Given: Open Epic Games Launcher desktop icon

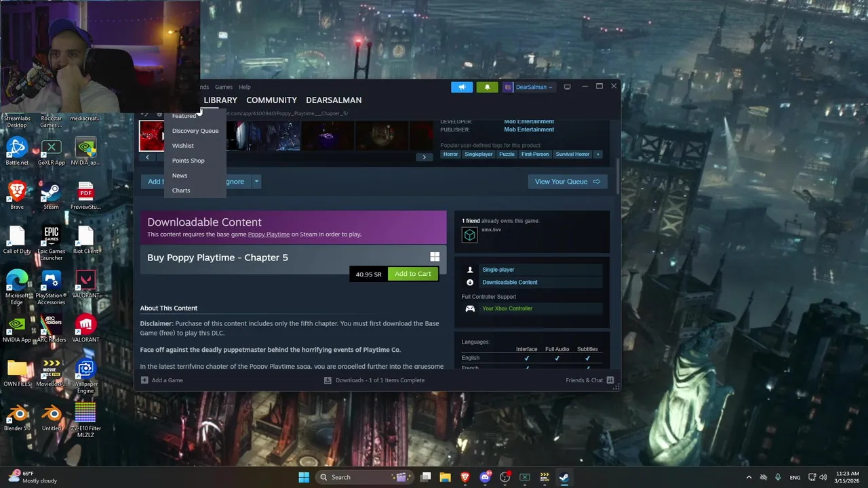Looking at the screenshot, I should pos(51,243).
